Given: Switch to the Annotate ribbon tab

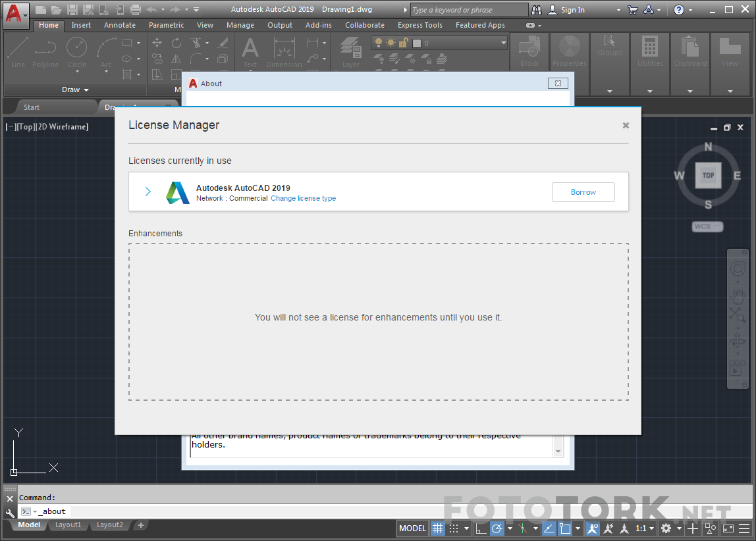Looking at the screenshot, I should [x=120, y=25].
